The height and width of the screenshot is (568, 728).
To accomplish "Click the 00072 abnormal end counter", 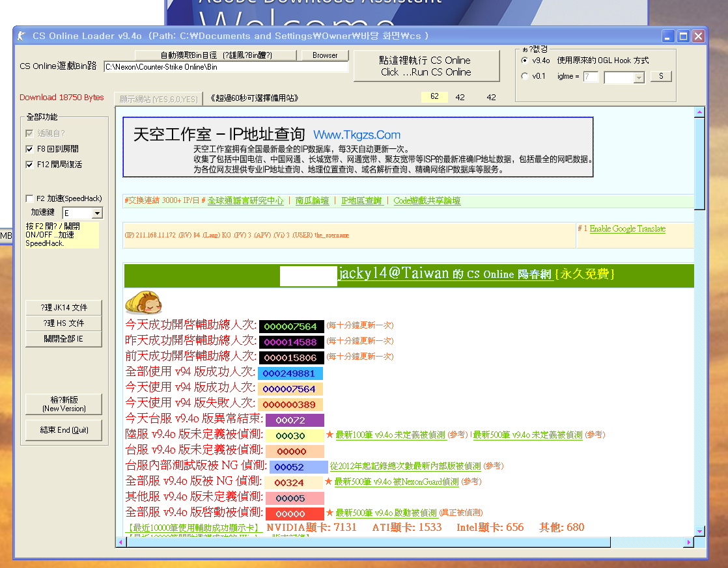I will pos(294,420).
